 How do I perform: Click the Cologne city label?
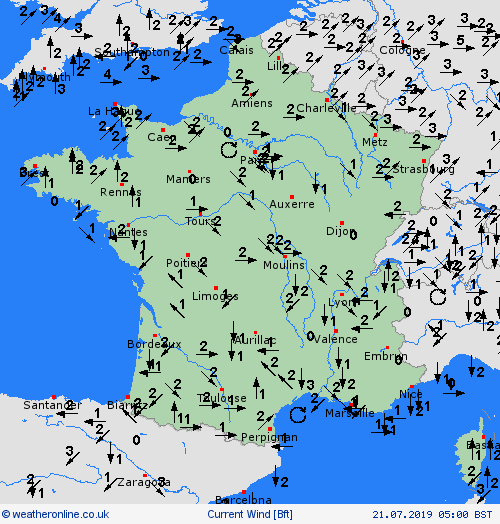click(402, 50)
